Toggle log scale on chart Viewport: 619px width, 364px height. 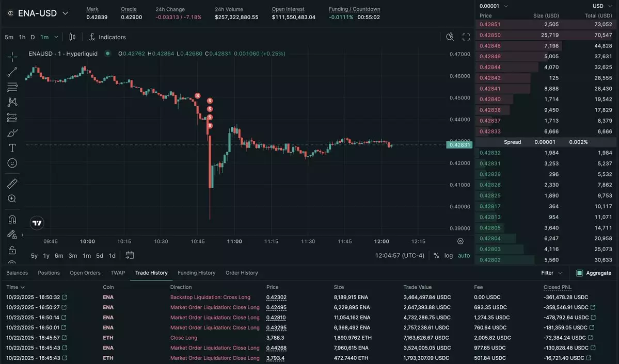pyautogui.click(x=449, y=255)
